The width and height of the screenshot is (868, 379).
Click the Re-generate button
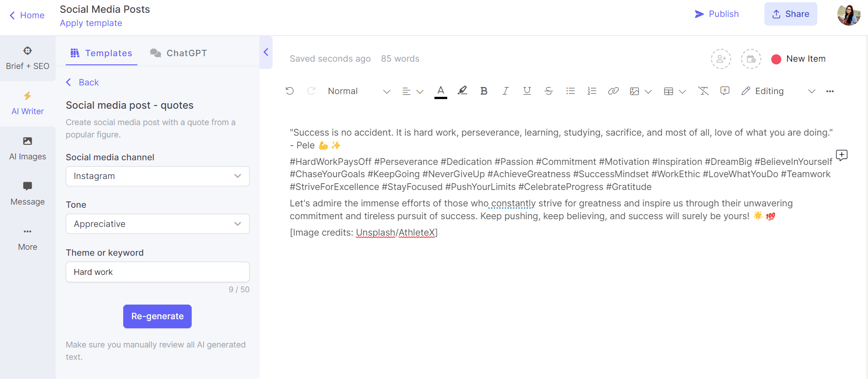point(157,316)
